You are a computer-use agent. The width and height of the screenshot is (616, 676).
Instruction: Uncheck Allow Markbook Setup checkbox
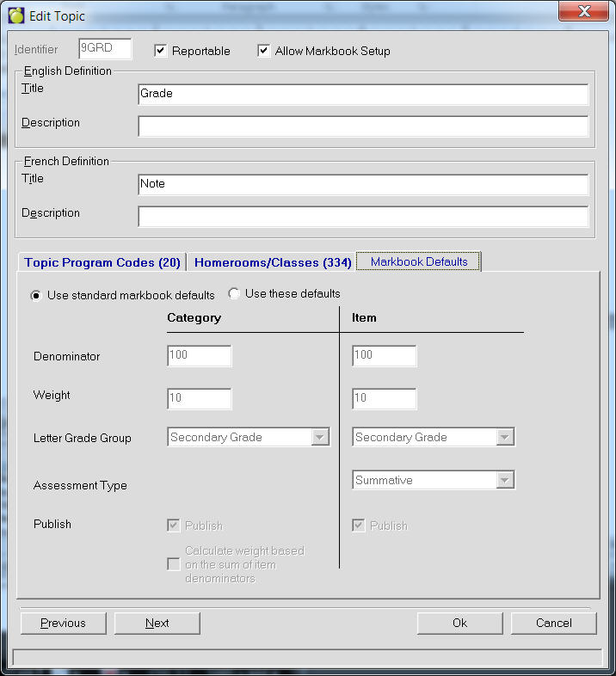(263, 51)
